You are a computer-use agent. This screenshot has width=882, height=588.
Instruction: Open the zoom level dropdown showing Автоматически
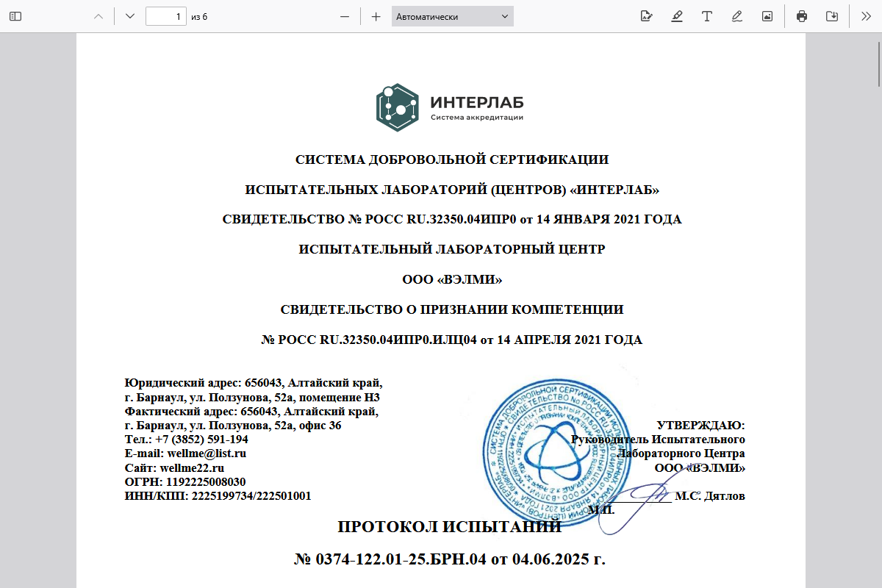(x=453, y=16)
